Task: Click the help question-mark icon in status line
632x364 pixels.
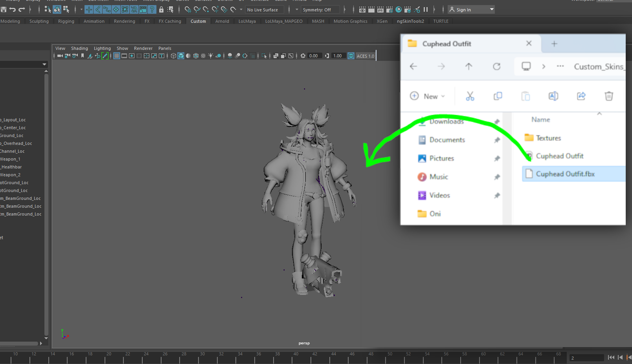Action: 152,9
